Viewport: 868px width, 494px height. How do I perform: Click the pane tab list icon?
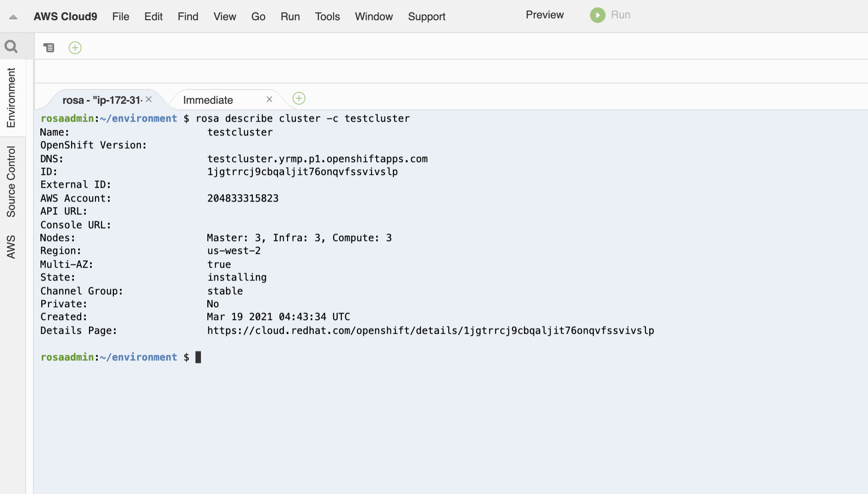49,47
